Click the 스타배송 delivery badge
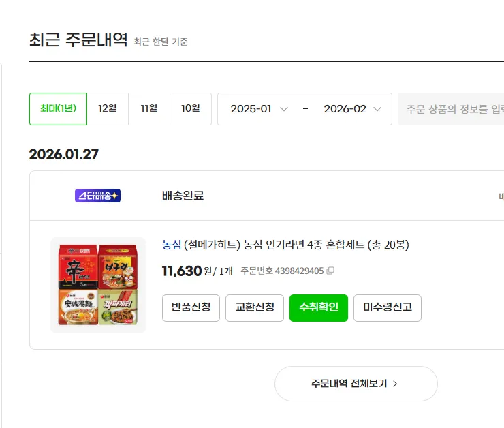 [97, 196]
